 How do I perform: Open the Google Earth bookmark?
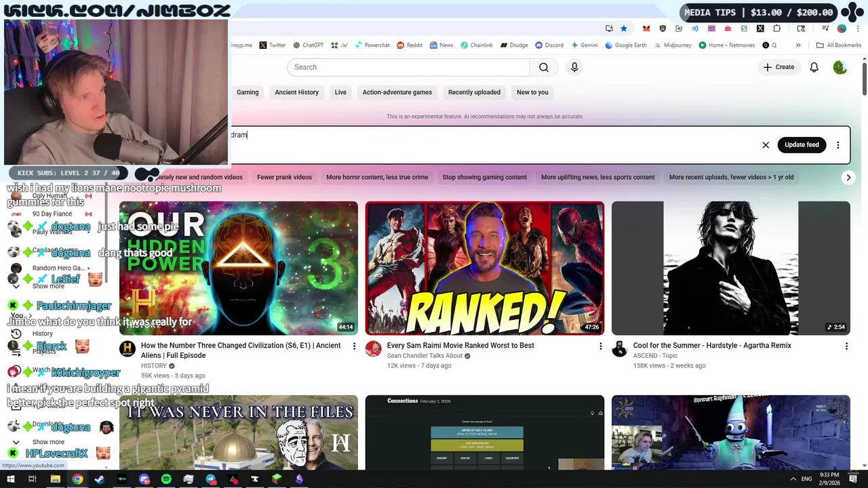[626, 45]
